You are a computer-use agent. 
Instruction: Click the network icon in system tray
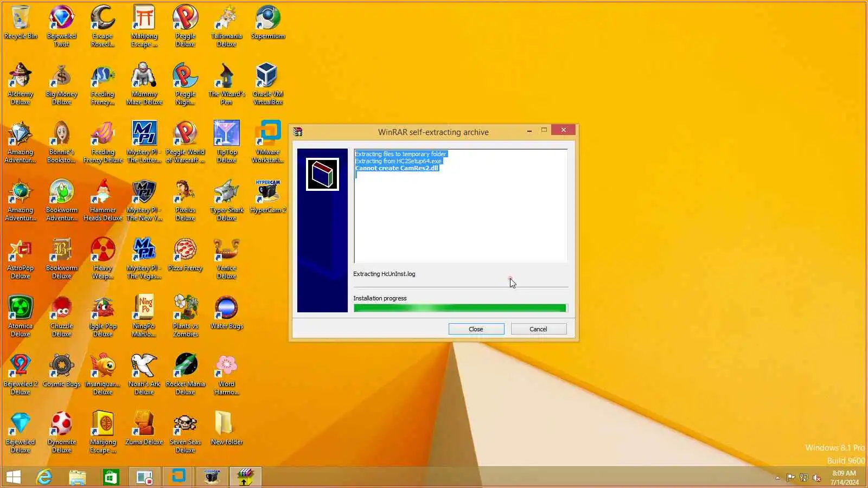(803, 478)
